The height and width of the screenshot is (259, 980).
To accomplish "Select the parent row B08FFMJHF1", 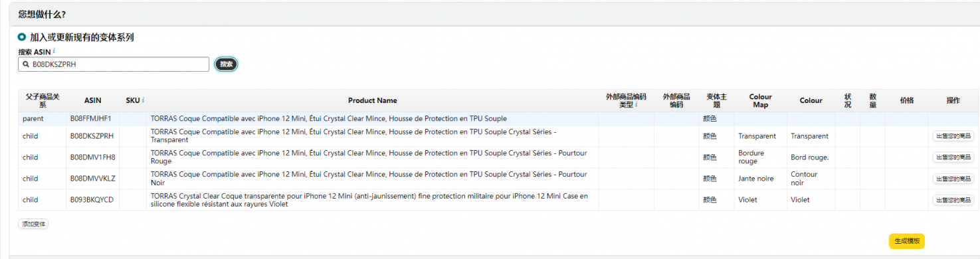I will point(498,119).
